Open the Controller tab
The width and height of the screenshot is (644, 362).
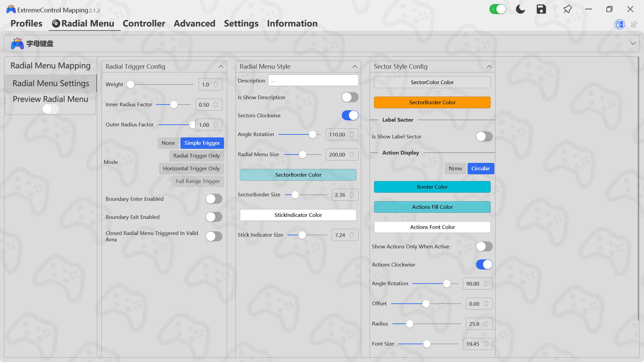pyautogui.click(x=144, y=23)
